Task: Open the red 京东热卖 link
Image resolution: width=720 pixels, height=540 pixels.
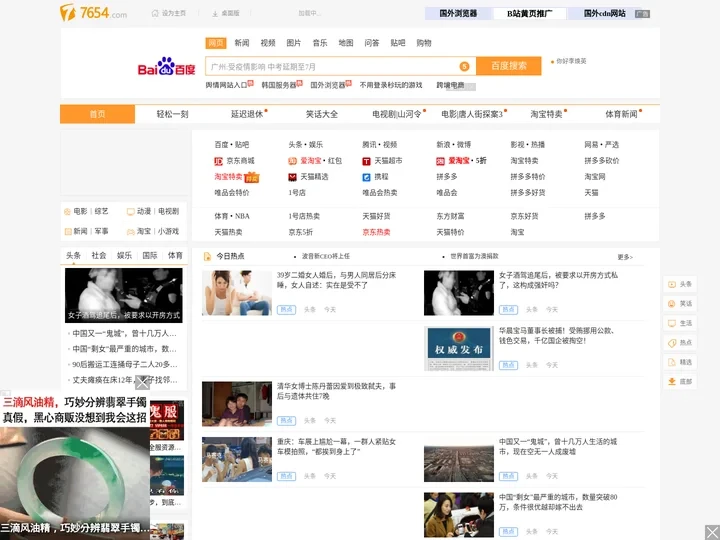Action: (376, 232)
